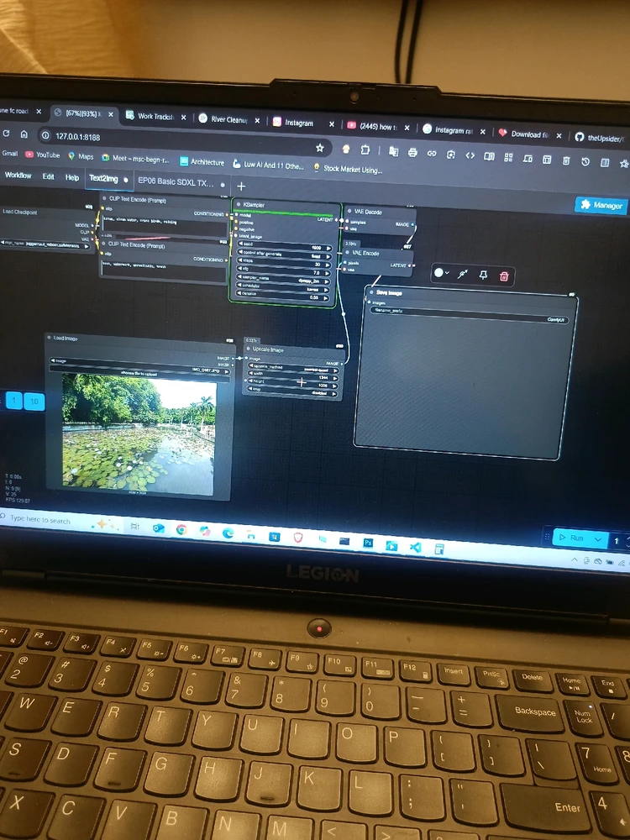Viewport: 630px width, 840px height.
Task: Open the scheduler dropdown in KSampler
Action: coord(283,287)
